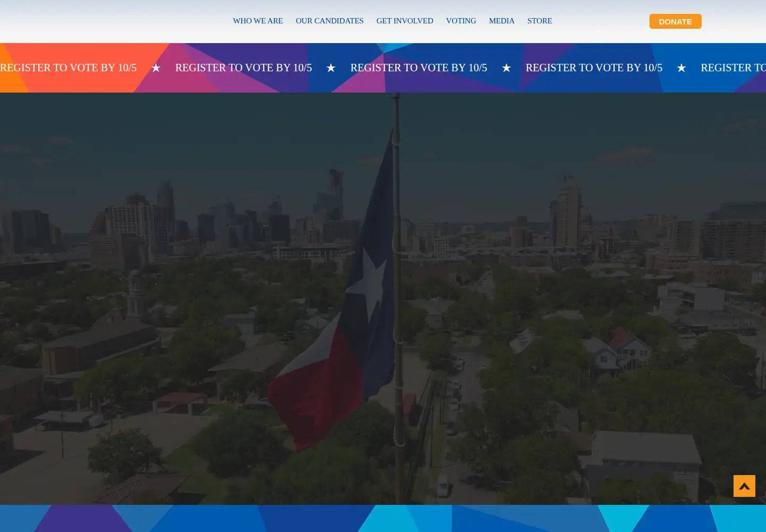Image resolution: width=766 pixels, height=532 pixels.
Task: Go to the MEDIA page
Action: point(502,21)
